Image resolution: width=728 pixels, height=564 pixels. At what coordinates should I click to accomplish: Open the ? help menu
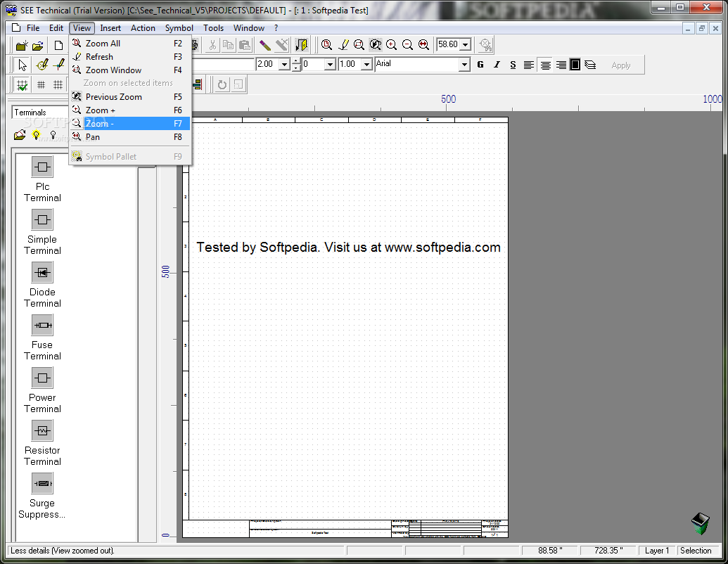276,28
